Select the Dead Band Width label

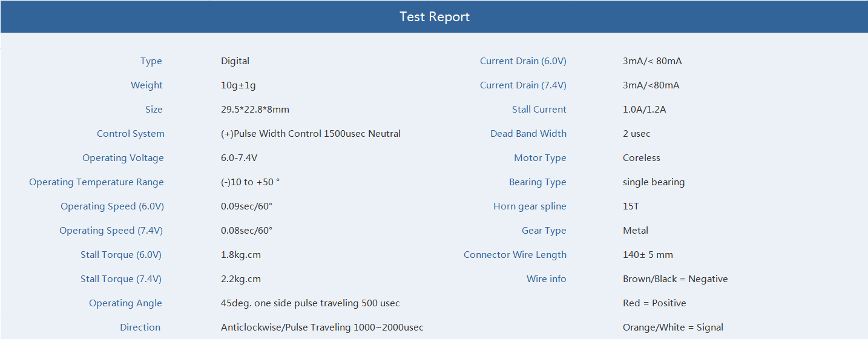pos(528,134)
